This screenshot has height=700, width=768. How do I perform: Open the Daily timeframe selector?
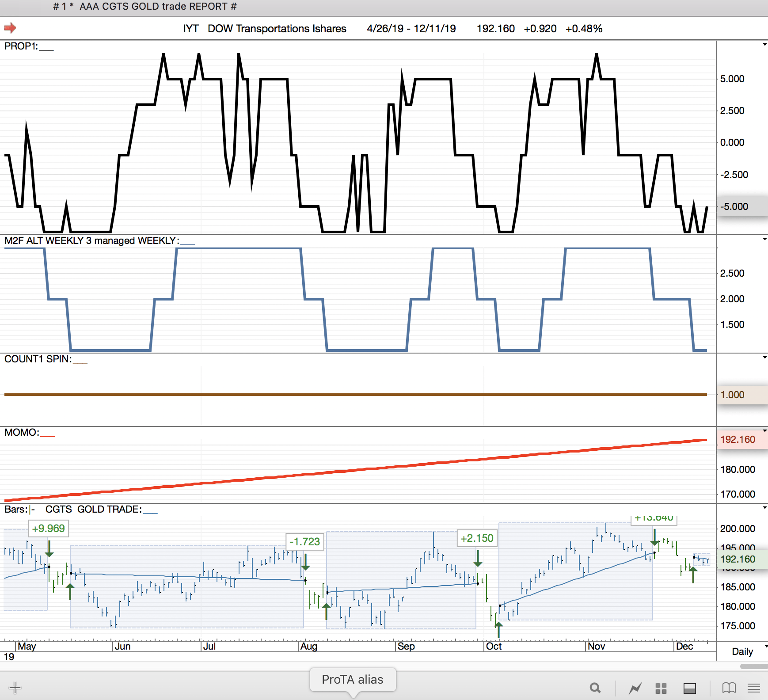point(743,651)
